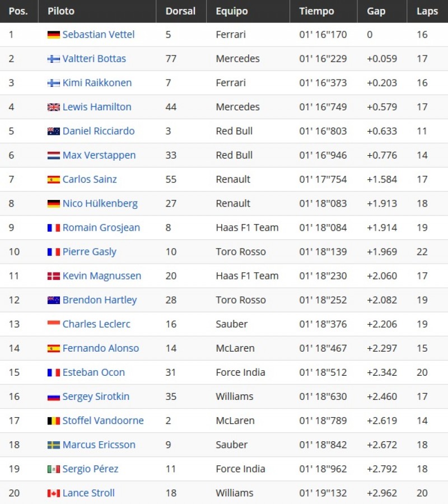Click the Australian flag by Daniel Ricciardo
448x504 pixels.
(x=54, y=131)
